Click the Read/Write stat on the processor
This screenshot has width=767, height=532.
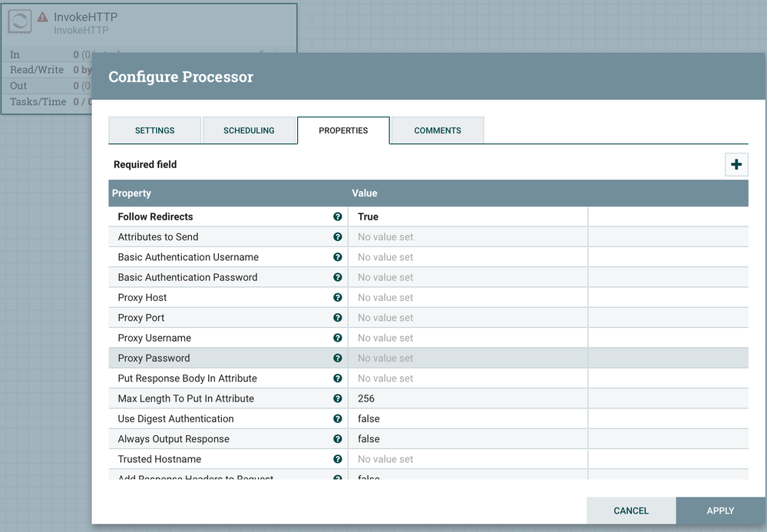(x=37, y=70)
